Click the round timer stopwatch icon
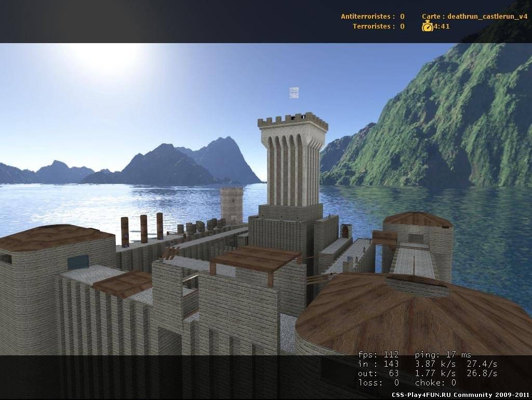The width and height of the screenshot is (532, 400). [x=427, y=26]
